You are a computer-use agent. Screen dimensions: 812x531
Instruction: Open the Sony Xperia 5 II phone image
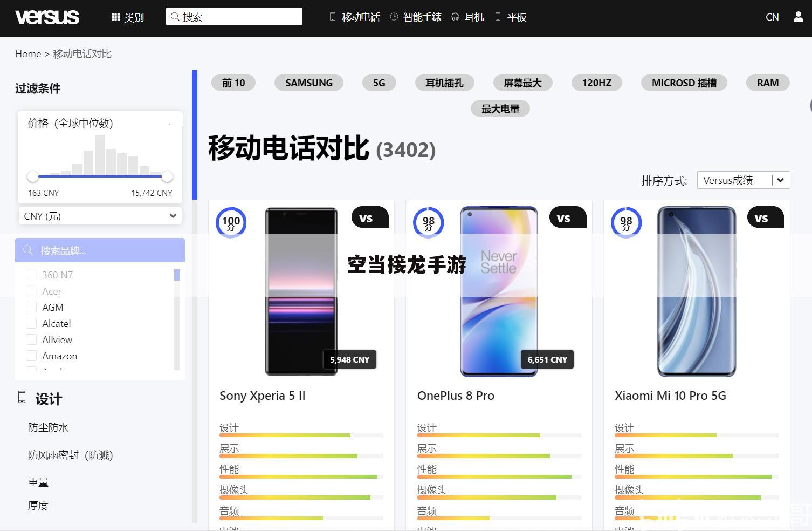pos(301,291)
